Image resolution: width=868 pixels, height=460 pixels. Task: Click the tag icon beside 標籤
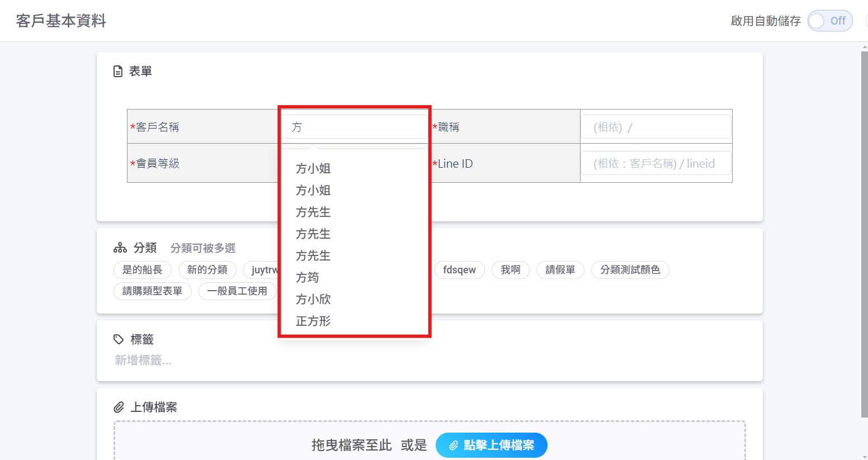click(x=119, y=339)
